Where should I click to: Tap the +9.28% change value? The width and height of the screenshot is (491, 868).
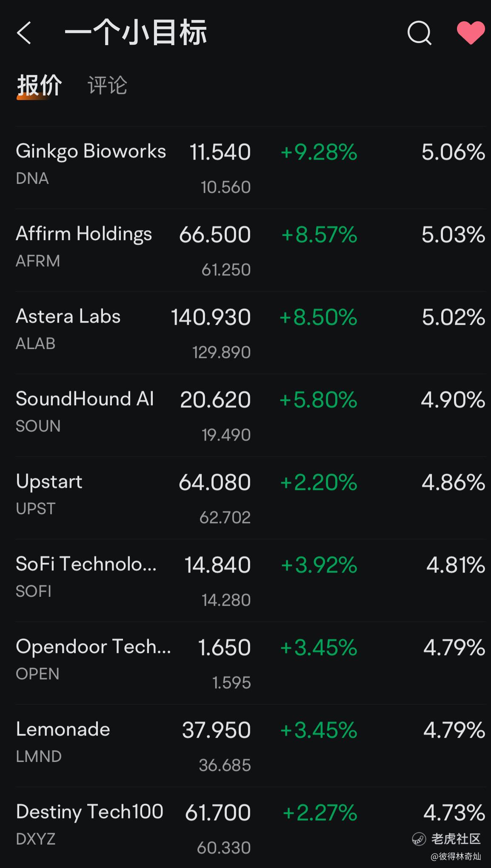pos(319,152)
